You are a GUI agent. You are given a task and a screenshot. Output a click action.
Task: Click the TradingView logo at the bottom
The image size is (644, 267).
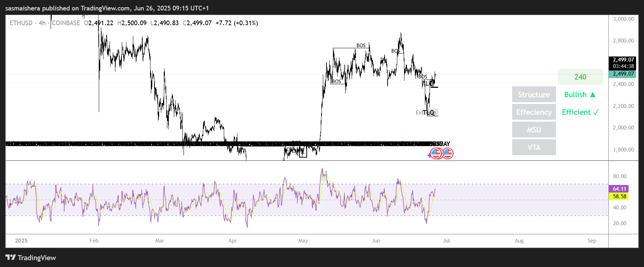click(x=31, y=258)
